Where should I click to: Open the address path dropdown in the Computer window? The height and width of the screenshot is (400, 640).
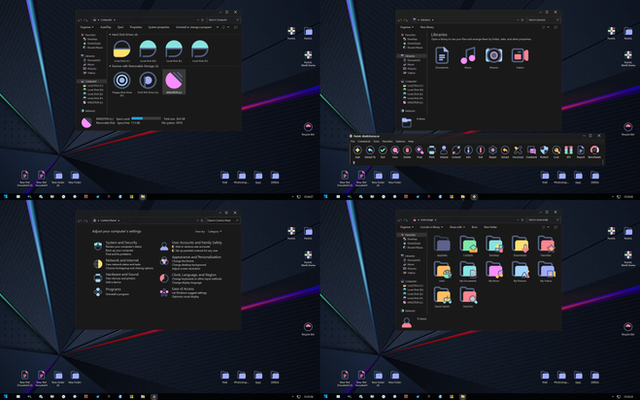pyautogui.click(x=198, y=20)
